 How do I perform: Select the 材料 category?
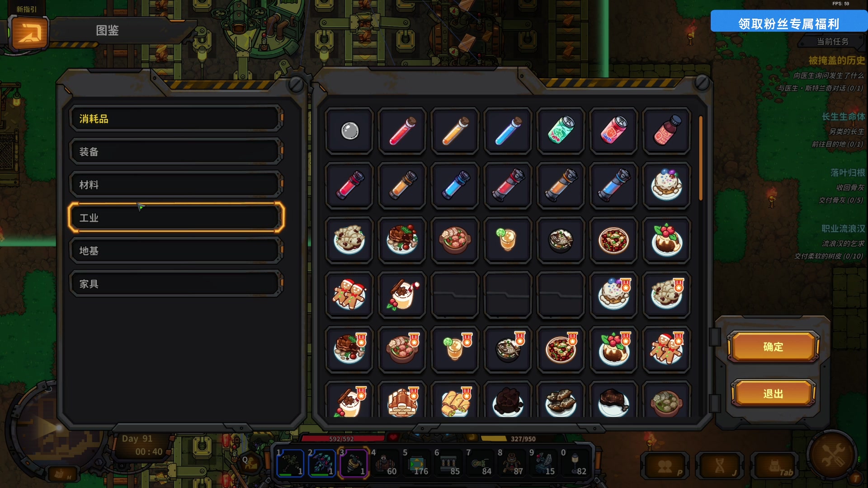coord(176,185)
